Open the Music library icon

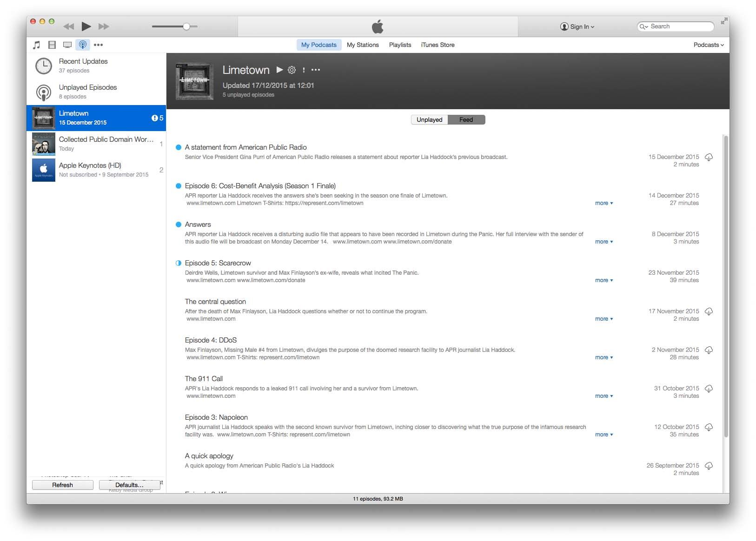pyautogui.click(x=37, y=45)
